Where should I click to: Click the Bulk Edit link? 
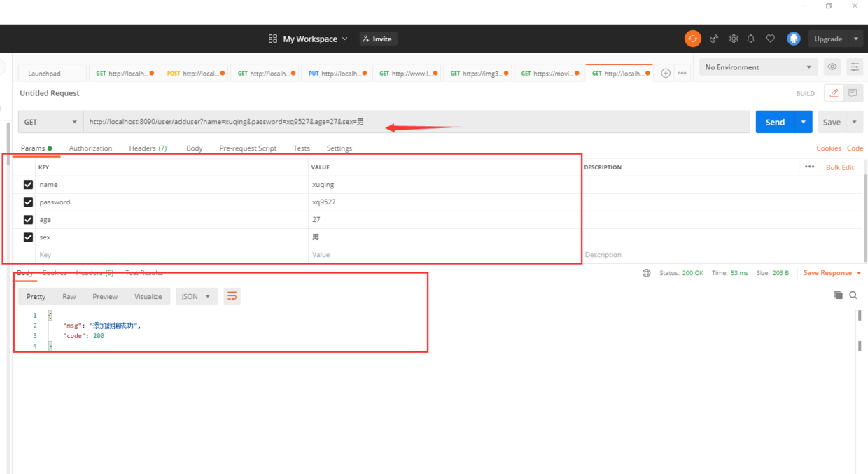[x=839, y=167]
